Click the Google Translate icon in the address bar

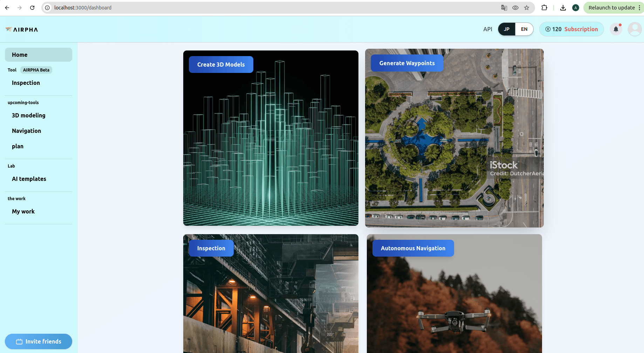(x=504, y=7)
